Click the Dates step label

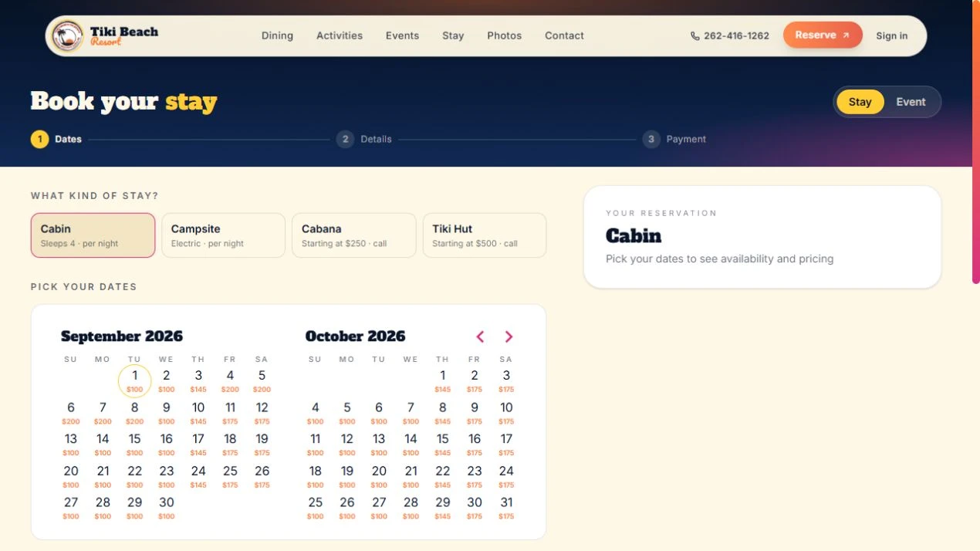pos(68,140)
